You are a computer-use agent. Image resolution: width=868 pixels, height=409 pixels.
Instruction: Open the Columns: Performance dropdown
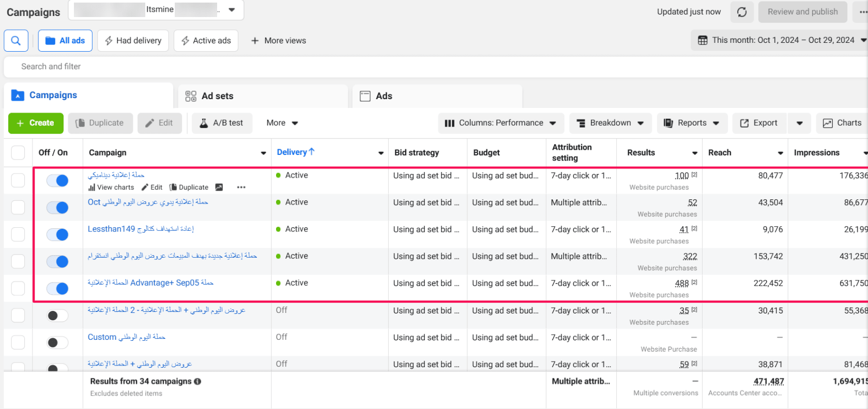500,123
